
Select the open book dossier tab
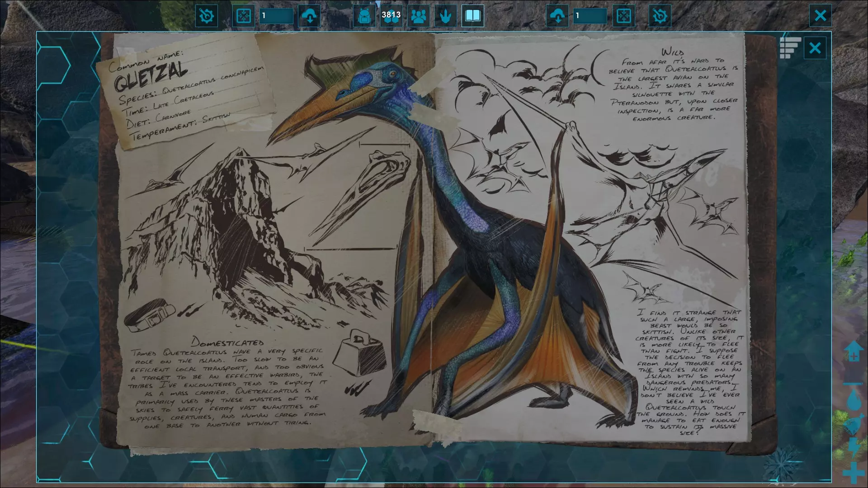(x=472, y=16)
